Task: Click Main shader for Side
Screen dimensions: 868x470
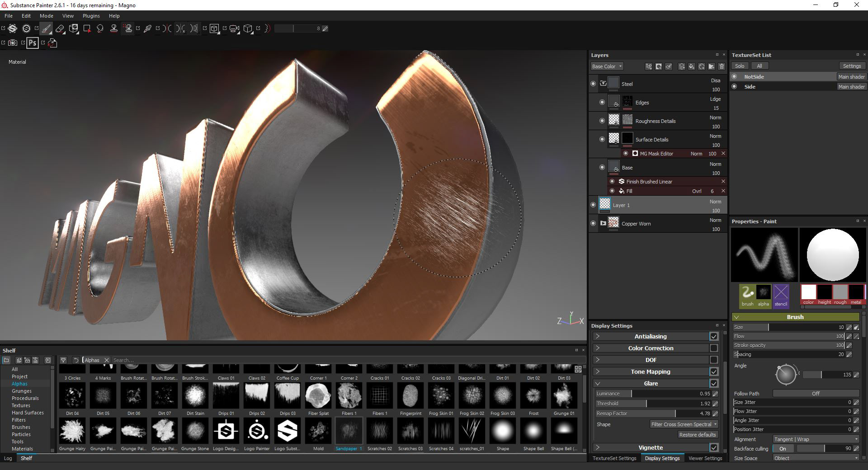Action: click(x=851, y=87)
